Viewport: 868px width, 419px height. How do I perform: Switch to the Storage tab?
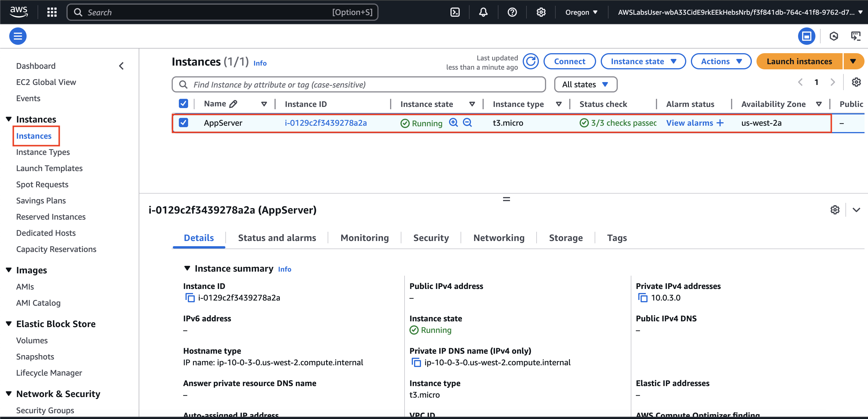point(566,238)
